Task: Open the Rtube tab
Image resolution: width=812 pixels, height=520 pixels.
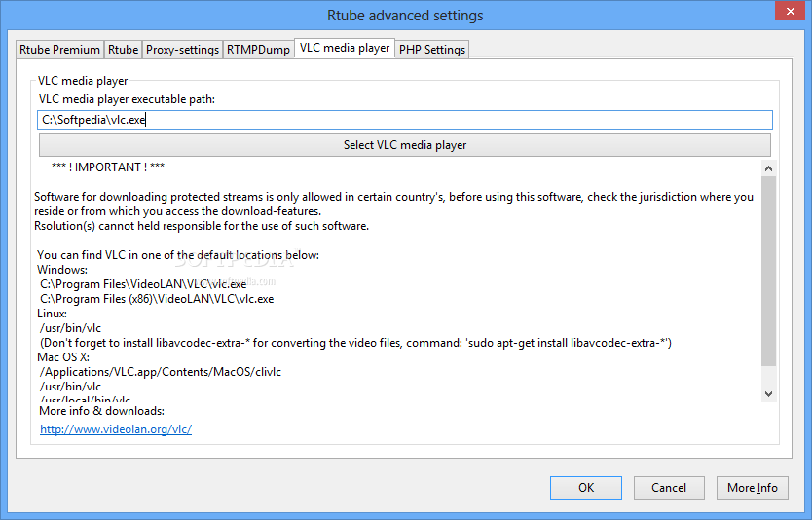Action: (124, 50)
